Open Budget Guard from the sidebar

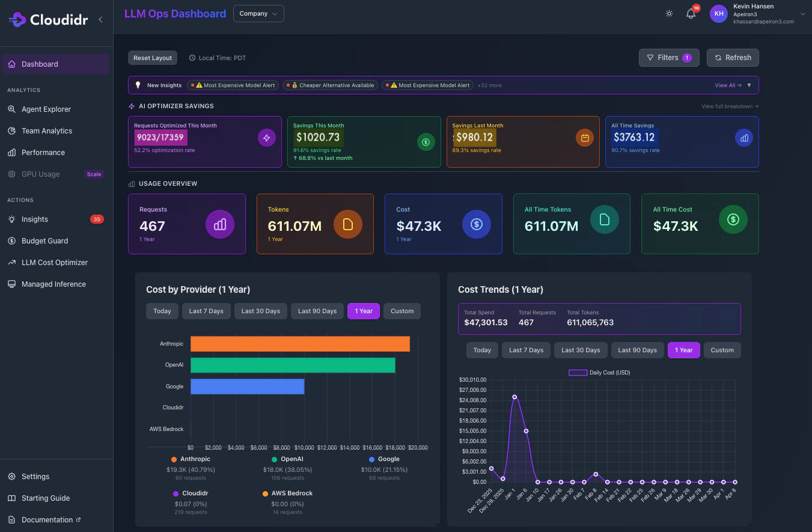pyautogui.click(x=12, y=240)
